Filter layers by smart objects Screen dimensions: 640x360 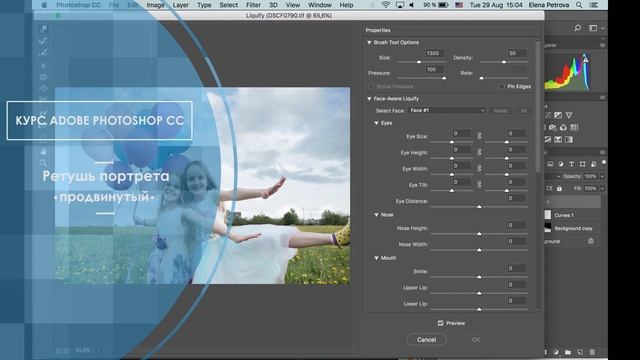point(593,164)
